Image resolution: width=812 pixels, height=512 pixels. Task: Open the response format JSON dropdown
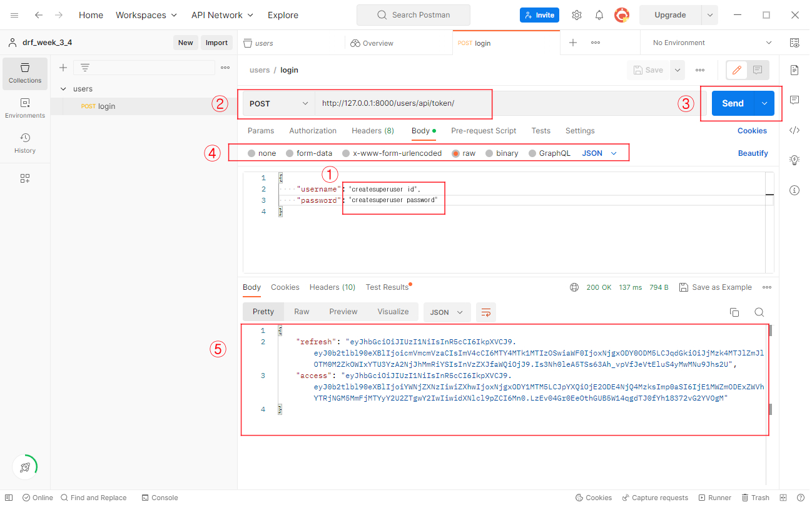point(447,312)
